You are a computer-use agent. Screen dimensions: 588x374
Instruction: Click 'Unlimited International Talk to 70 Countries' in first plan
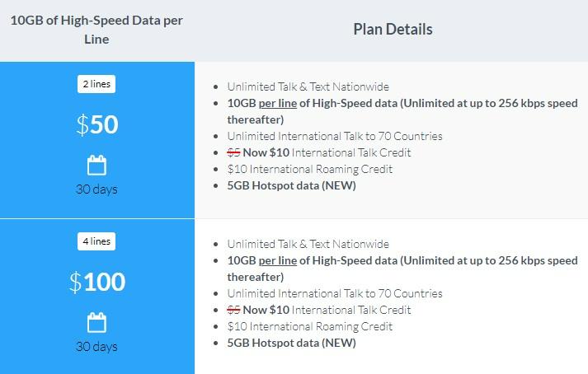335,136
